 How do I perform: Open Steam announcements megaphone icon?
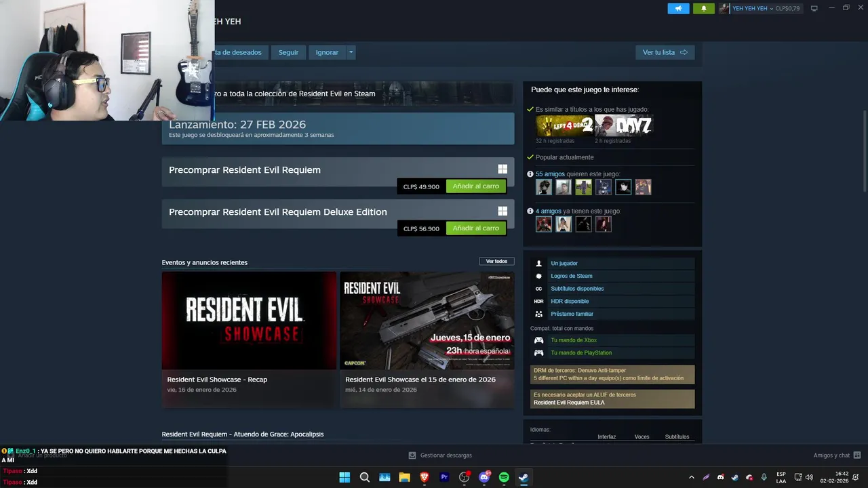[x=678, y=9]
